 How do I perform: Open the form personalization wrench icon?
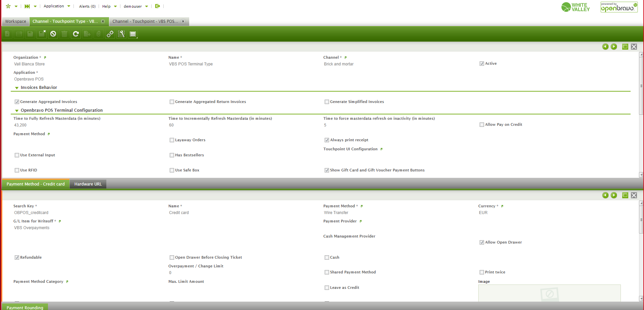(121, 34)
